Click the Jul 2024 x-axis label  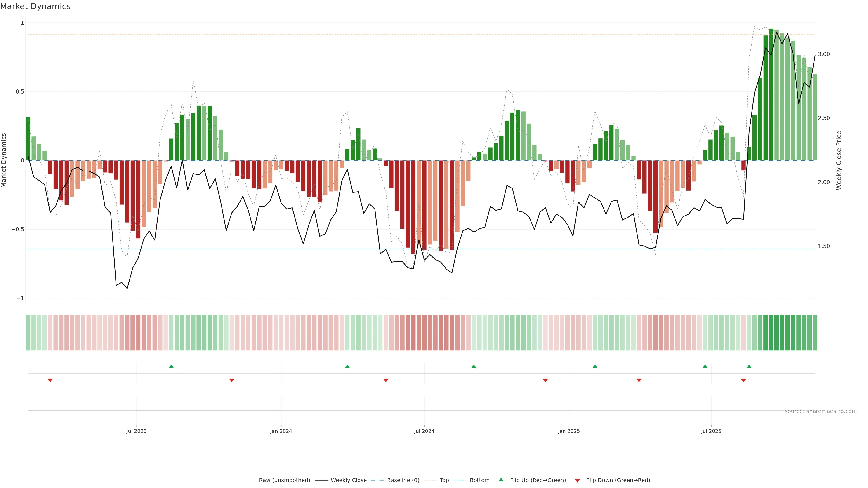coord(424,431)
